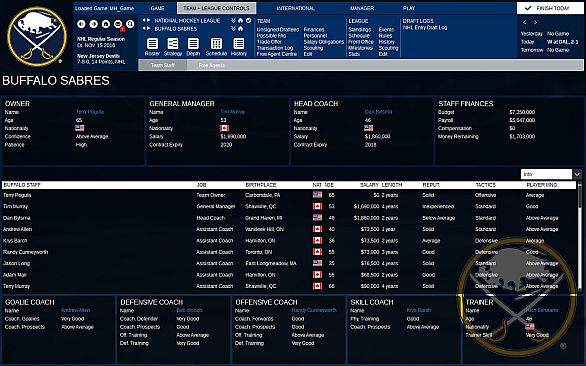Image resolution: width=586 pixels, height=366 pixels.
Task: Sort staff list by Job column header
Action: 201,185
